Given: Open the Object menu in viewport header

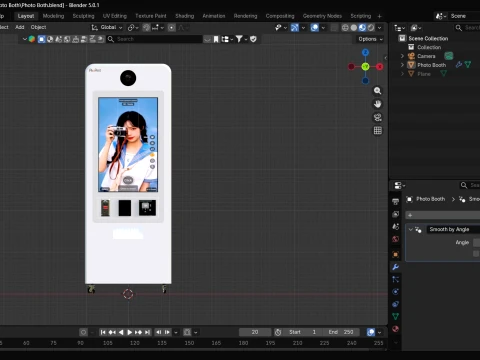Looking at the screenshot, I should 38,27.
